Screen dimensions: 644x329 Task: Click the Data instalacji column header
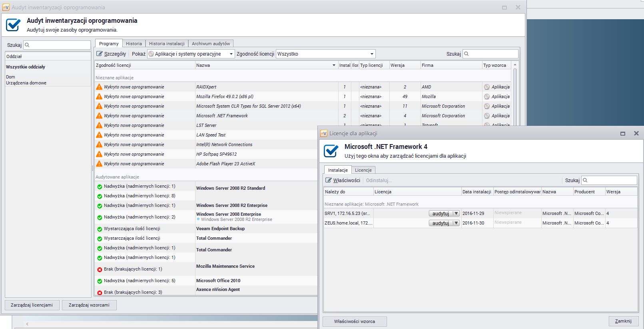[477, 192]
